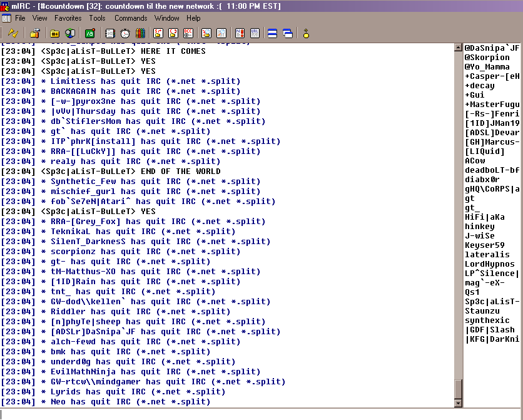Select [ADSL]Devar in the nick list
Screen dimensions: 523x420
(x=492, y=133)
